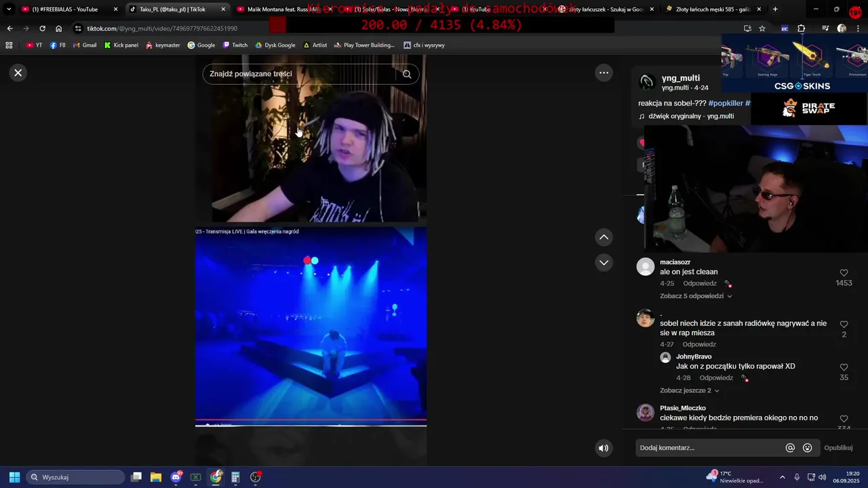
Task: Open the Google bookmark
Action: tap(201, 45)
